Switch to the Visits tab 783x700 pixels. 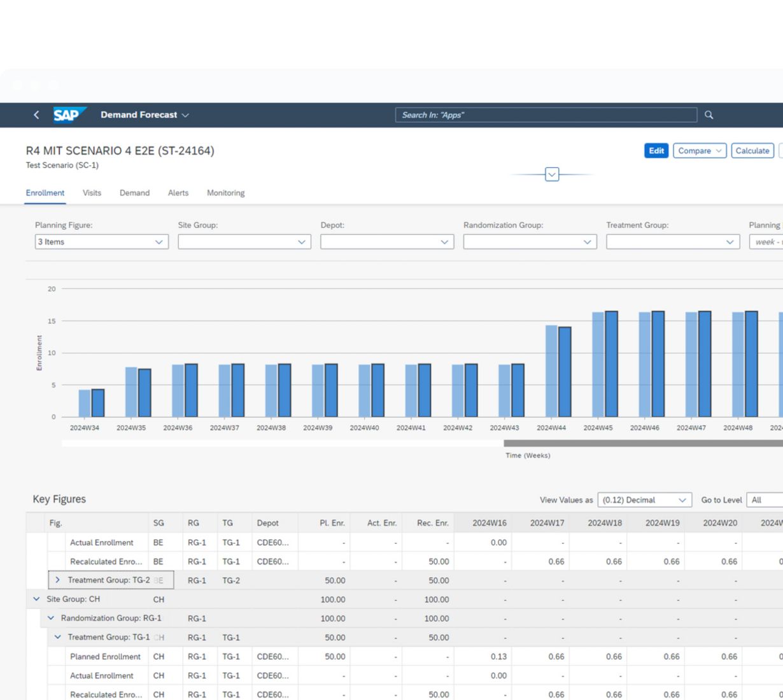[92, 193]
